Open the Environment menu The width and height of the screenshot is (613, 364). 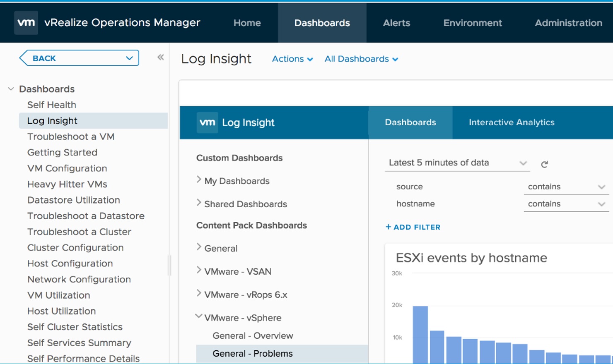[473, 23]
